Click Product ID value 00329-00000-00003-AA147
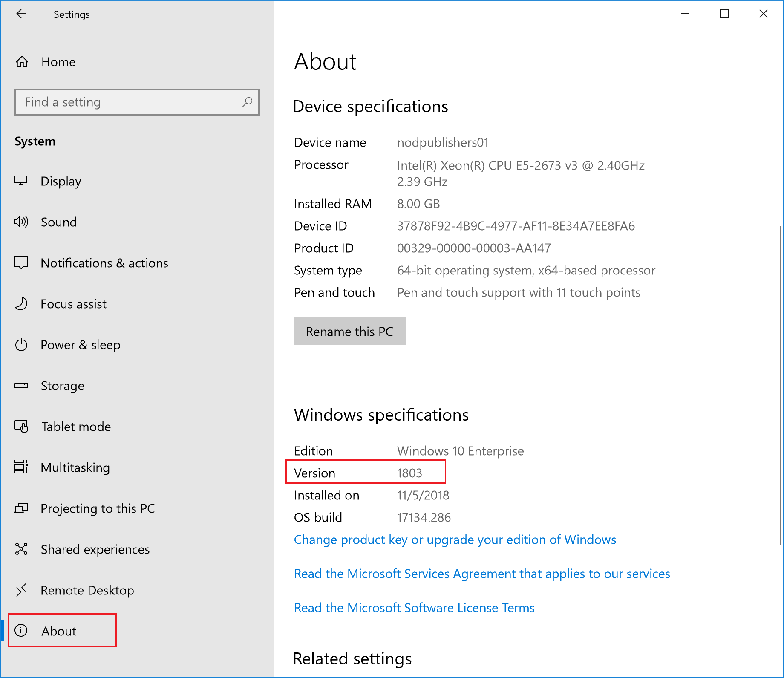Screen dimensions: 784x678 pos(474,248)
